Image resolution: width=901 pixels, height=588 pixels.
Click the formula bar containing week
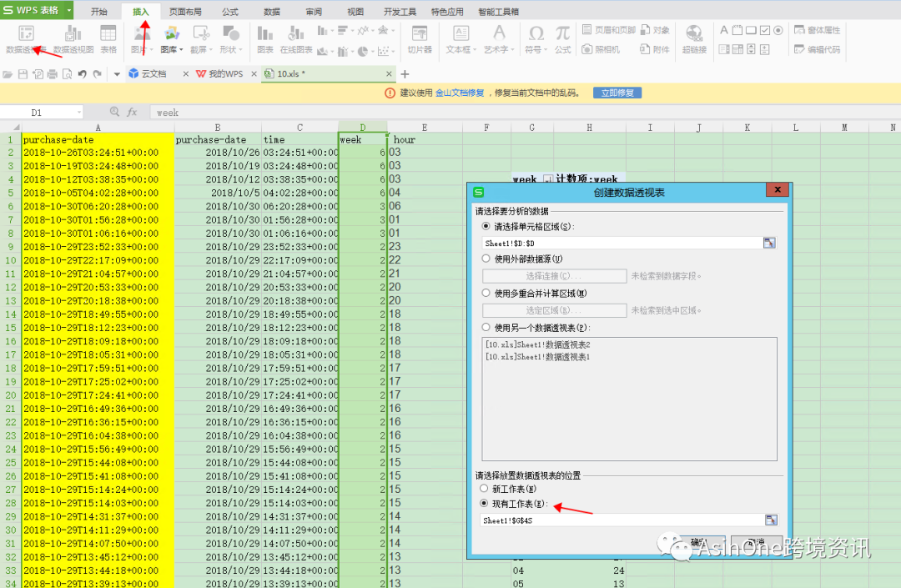coord(526,113)
